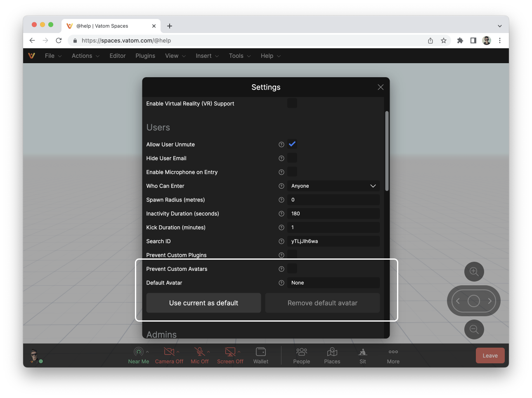
Task: Click user avatar in bottom left corner
Action: (35, 355)
